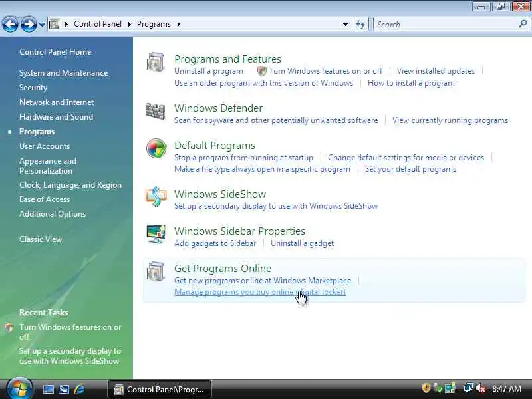The width and height of the screenshot is (532, 399).
Task: Click Set your default programs link
Action: pyautogui.click(x=410, y=169)
